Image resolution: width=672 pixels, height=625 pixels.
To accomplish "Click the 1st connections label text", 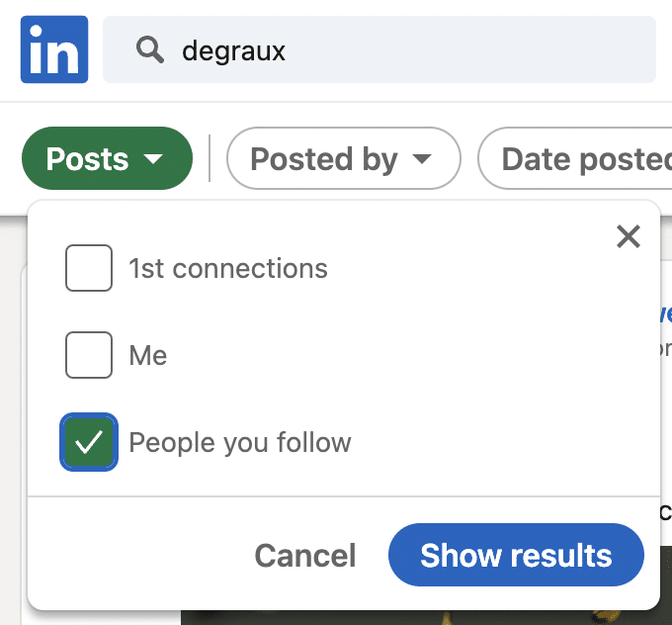I will coord(228,268).
